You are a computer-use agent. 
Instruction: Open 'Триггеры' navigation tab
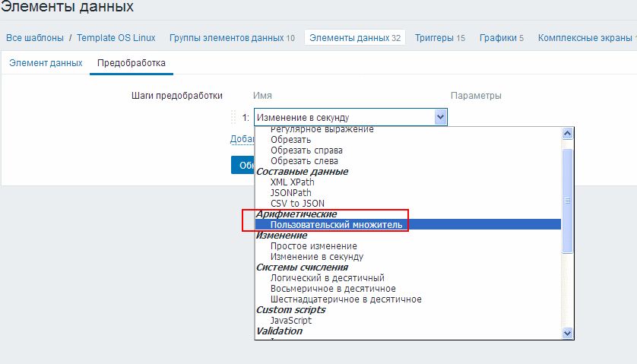pyautogui.click(x=439, y=38)
